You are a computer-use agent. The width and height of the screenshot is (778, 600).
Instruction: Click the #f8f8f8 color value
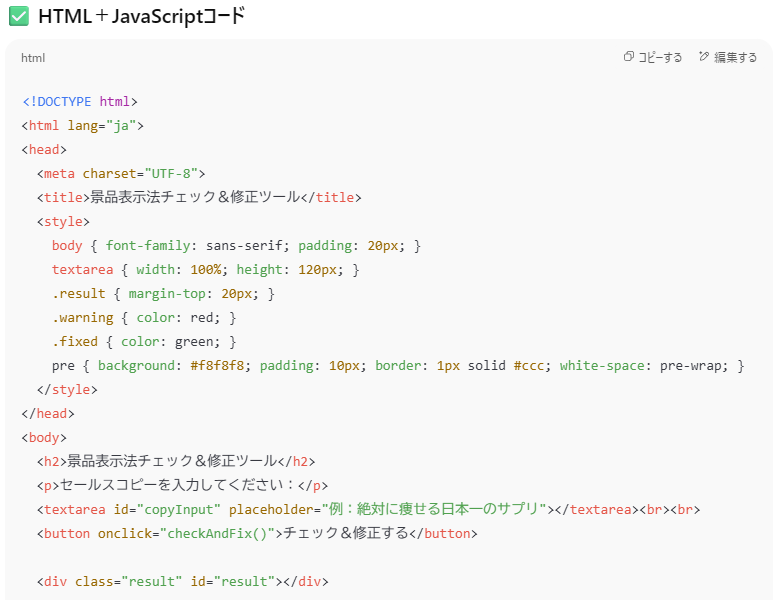[x=217, y=366]
